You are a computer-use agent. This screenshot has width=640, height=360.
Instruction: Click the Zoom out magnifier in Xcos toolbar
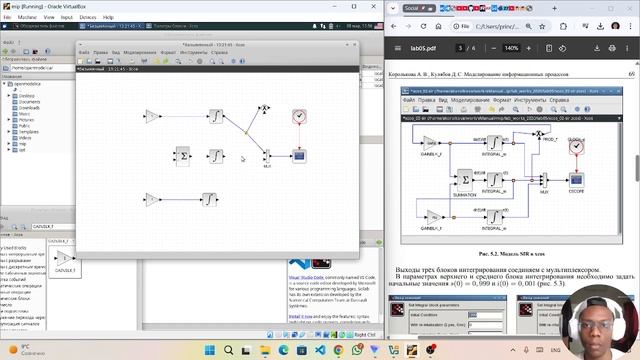(221, 61)
